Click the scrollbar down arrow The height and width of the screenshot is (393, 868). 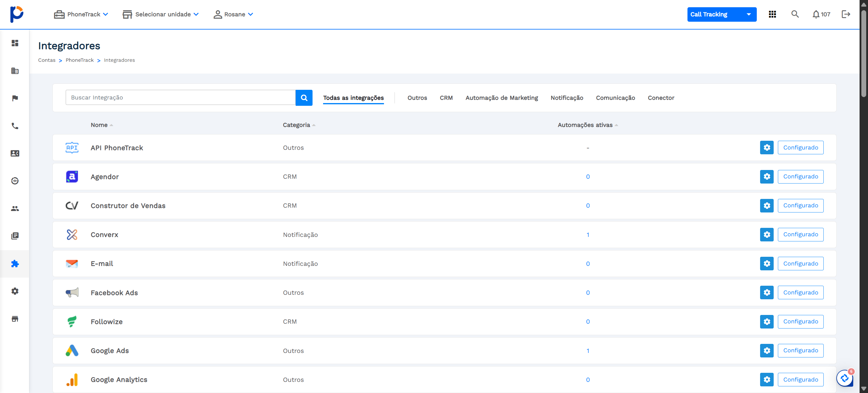(863, 389)
